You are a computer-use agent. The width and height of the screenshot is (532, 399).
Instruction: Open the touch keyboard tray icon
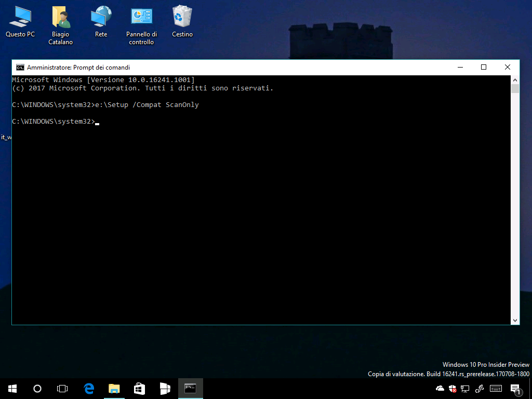(496, 389)
